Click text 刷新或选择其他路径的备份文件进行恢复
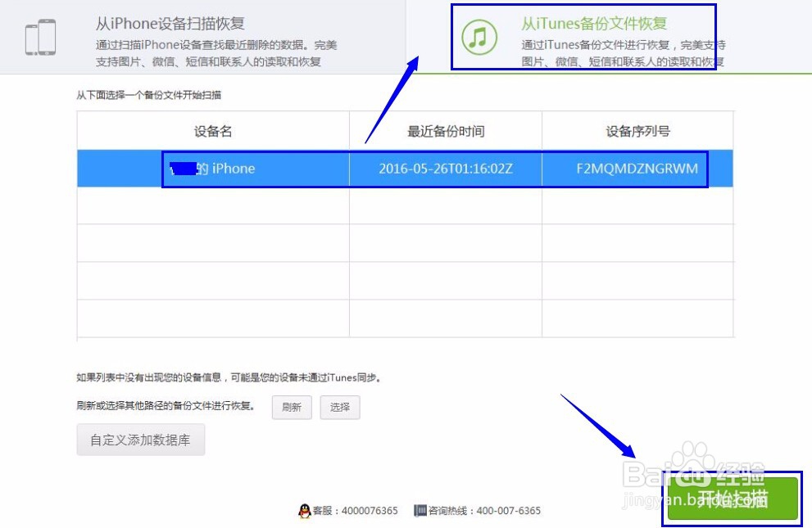 coord(166,406)
